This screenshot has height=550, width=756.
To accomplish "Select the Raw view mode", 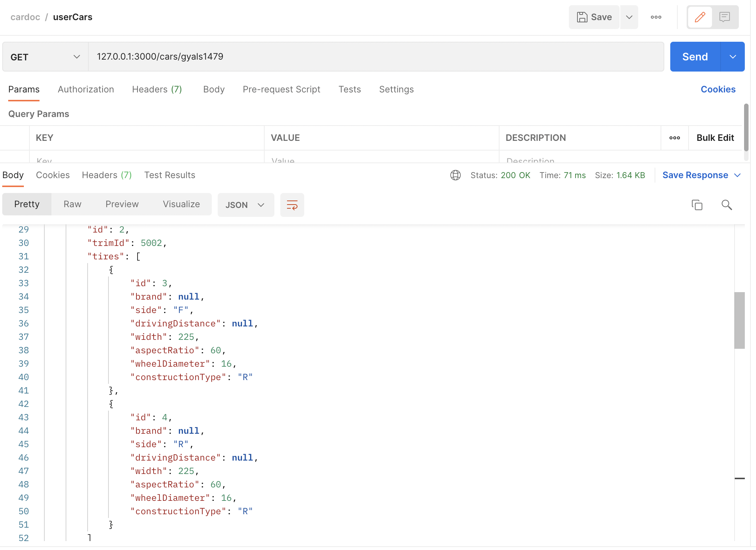I will (72, 204).
